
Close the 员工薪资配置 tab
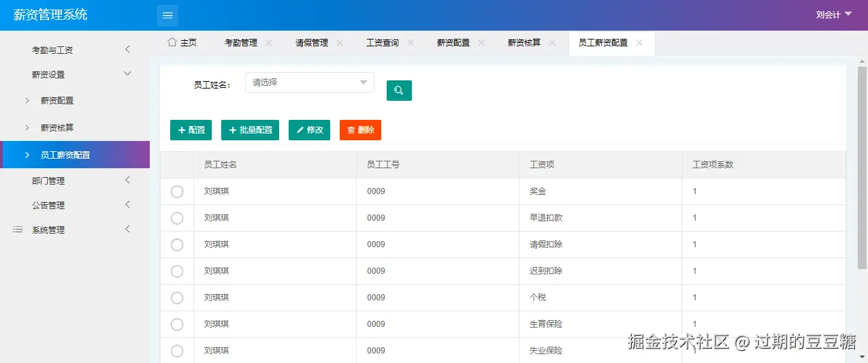(x=639, y=42)
